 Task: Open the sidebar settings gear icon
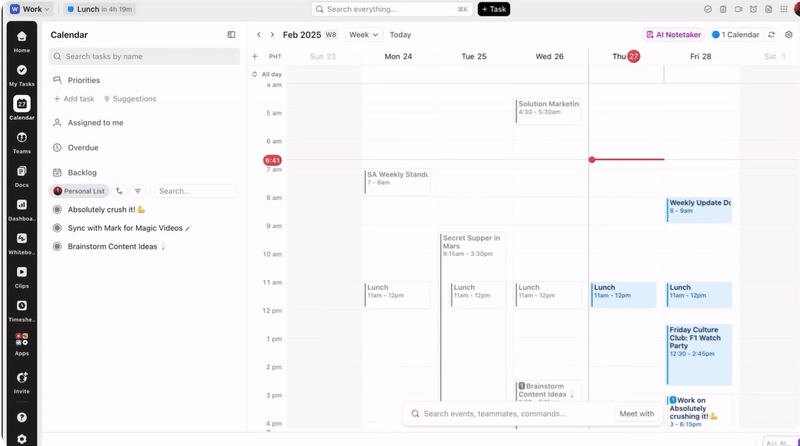coord(21,439)
